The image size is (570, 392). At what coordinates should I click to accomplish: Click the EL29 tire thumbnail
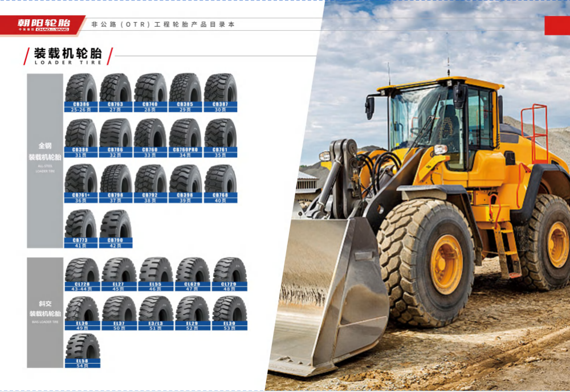[x=193, y=309]
